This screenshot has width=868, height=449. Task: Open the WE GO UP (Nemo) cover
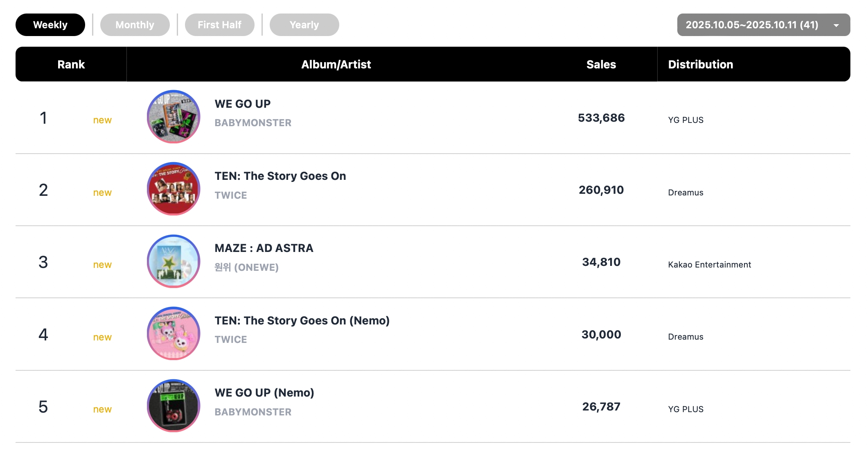click(x=174, y=406)
